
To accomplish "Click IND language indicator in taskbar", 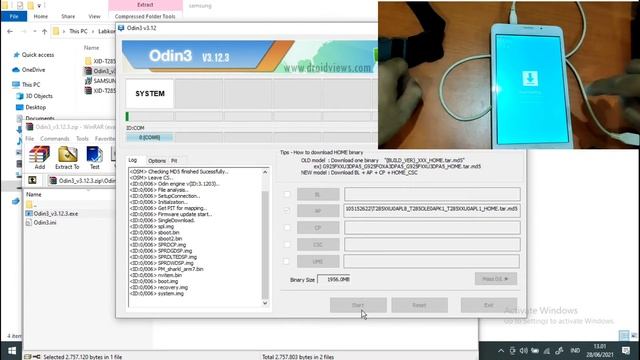I will click(x=575, y=351).
